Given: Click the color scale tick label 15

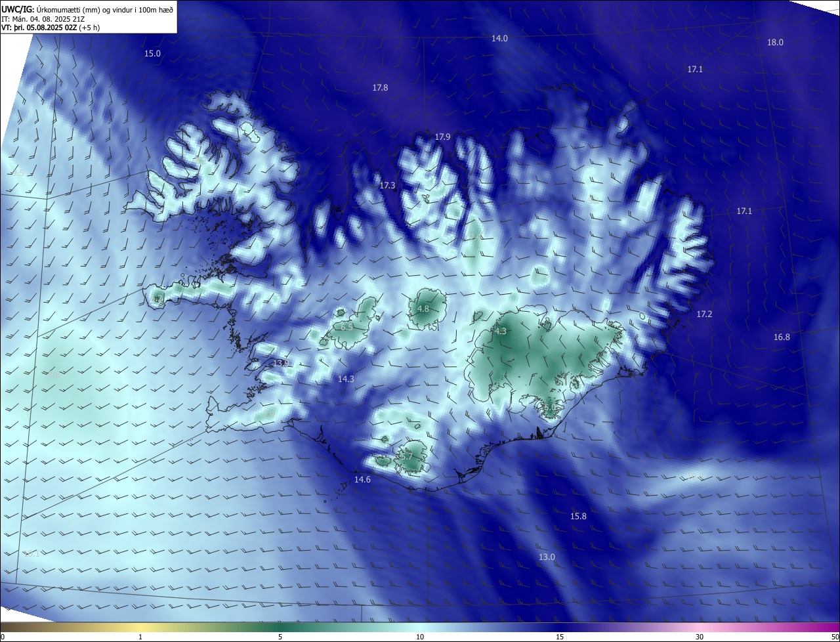Looking at the screenshot, I should (560, 637).
